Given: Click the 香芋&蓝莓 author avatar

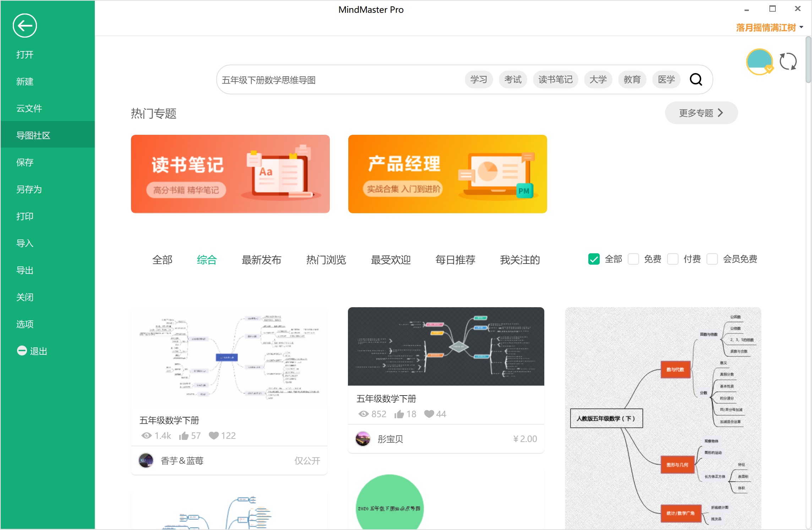Looking at the screenshot, I should pyautogui.click(x=146, y=460).
